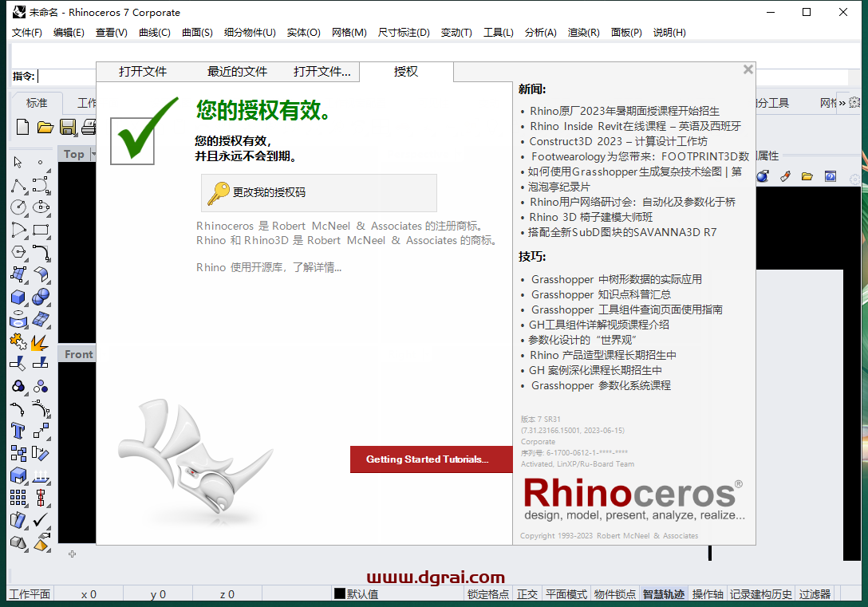Click into the 指令 command input field
The height and width of the screenshot is (607, 868).
pyautogui.click(x=66, y=77)
